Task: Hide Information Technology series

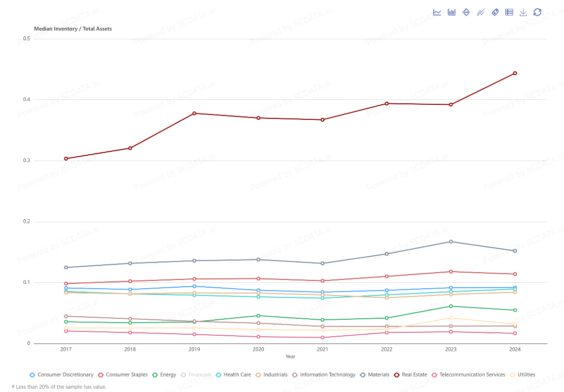Action: [324, 375]
